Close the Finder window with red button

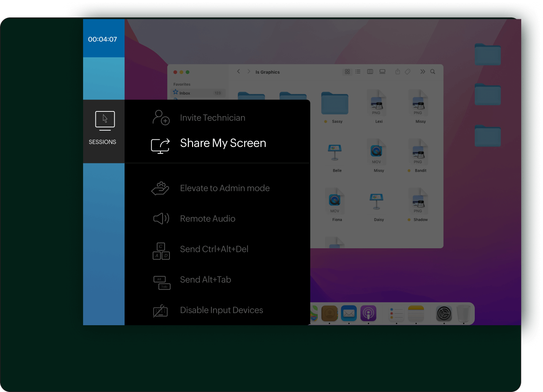point(175,72)
